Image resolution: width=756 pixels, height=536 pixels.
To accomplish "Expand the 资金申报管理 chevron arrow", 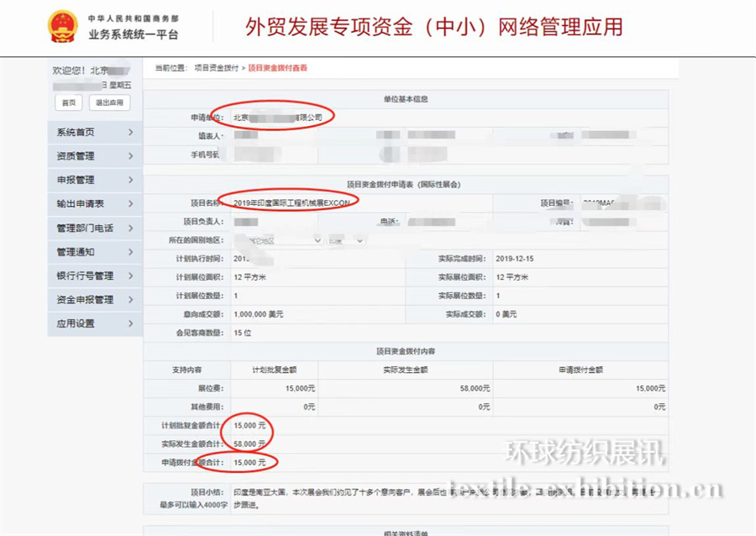I will pos(130,300).
